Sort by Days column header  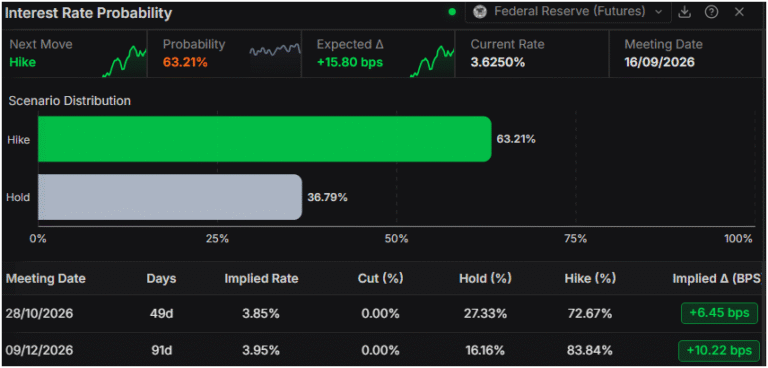161,279
